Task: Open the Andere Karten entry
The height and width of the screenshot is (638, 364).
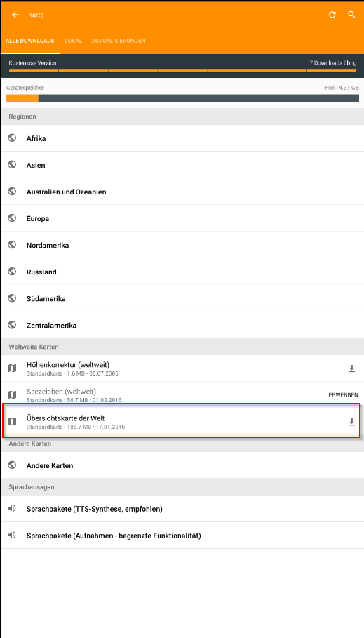Action: 182,465
